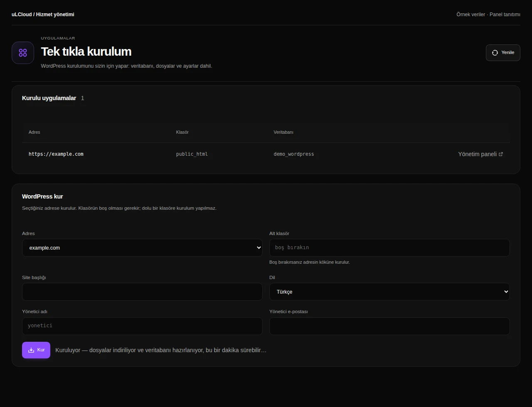The height and width of the screenshot is (407, 532).
Task: Click the public_html folder cell
Action: [192, 154]
